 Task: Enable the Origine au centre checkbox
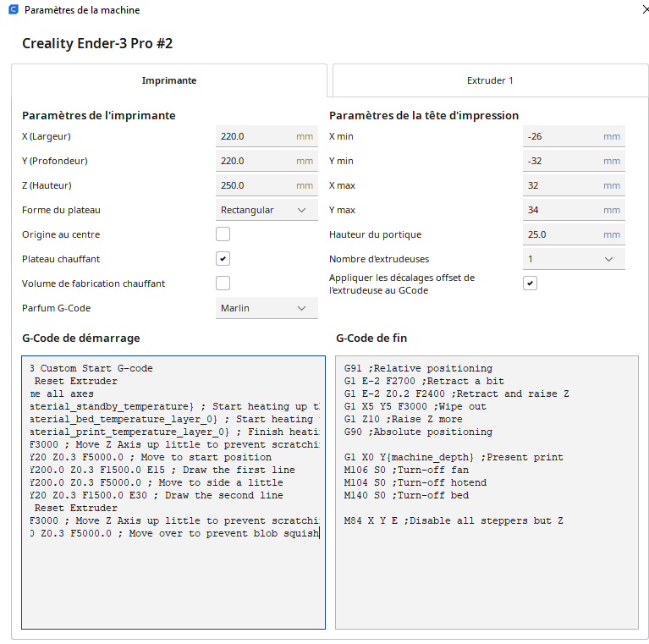[x=223, y=234]
